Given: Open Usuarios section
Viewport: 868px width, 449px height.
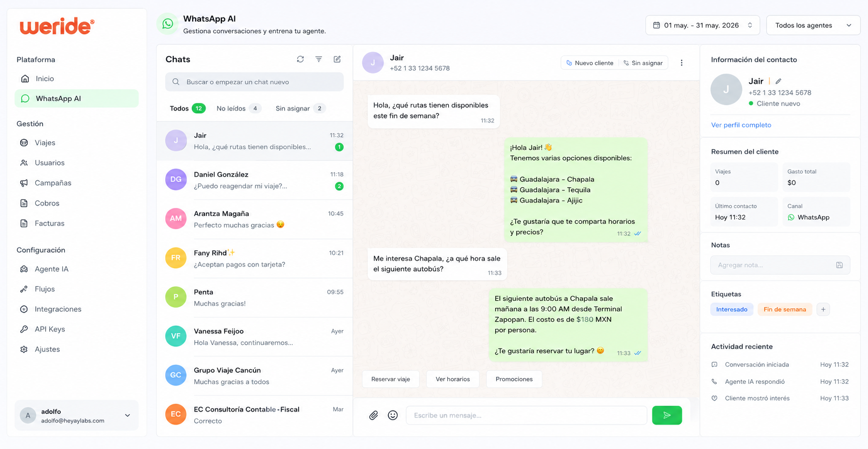Looking at the screenshot, I should point(77,163).
